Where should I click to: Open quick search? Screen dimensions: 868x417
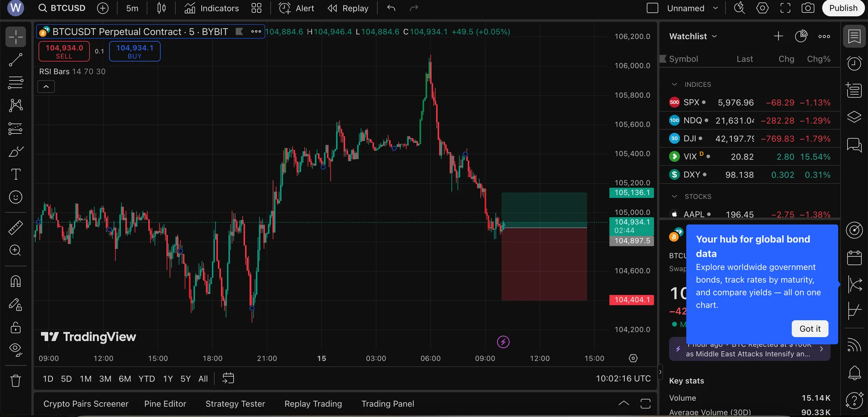[x=740, y=8]
